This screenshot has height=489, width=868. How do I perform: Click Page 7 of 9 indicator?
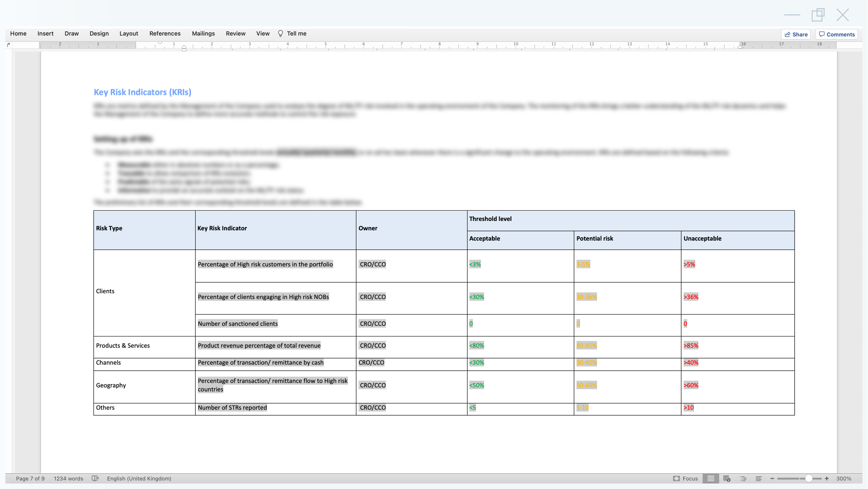tap(30, 478)
